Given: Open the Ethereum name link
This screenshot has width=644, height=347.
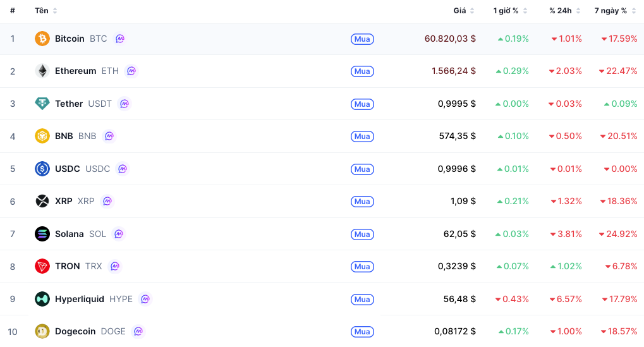Looking at the screenshot, I should click(75, 71).
